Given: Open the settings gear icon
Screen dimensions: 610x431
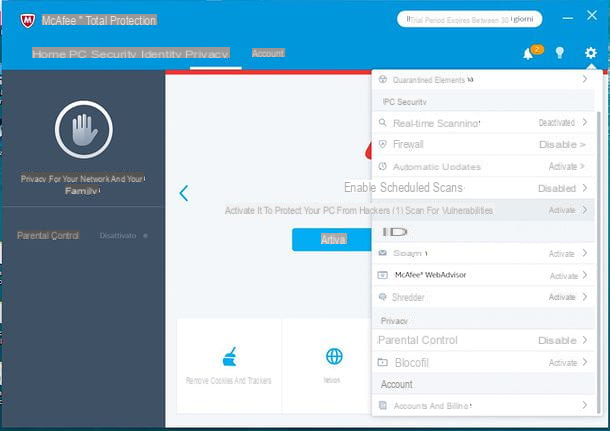Looking at the screenshot, I should (x=591, y=53).
